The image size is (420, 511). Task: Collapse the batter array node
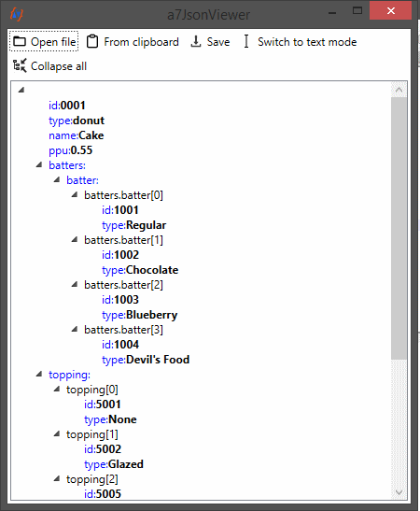pos(57,179)
